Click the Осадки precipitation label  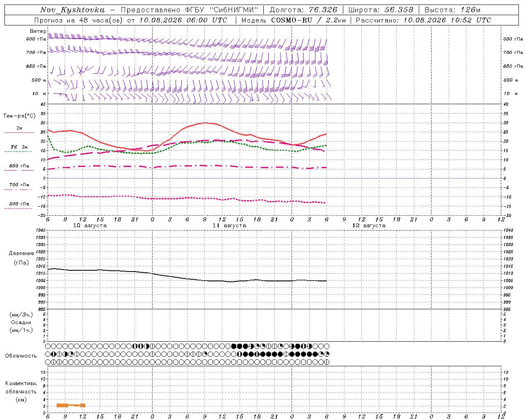[x=21, y=322]
